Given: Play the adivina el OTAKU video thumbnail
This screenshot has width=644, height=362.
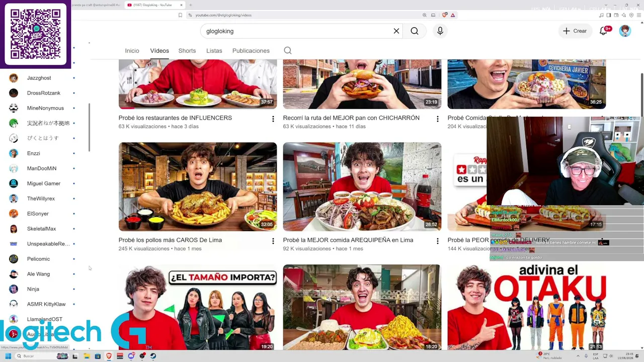Looking at the screenshot, I should coord(527,307).
